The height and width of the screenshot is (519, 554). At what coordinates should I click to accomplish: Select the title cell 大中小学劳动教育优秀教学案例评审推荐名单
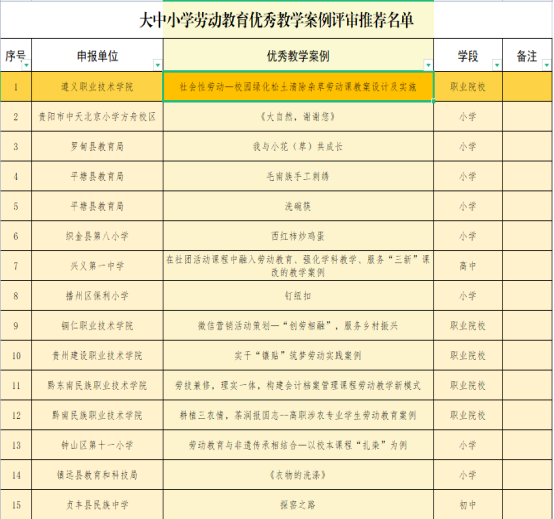coord(276,20)
